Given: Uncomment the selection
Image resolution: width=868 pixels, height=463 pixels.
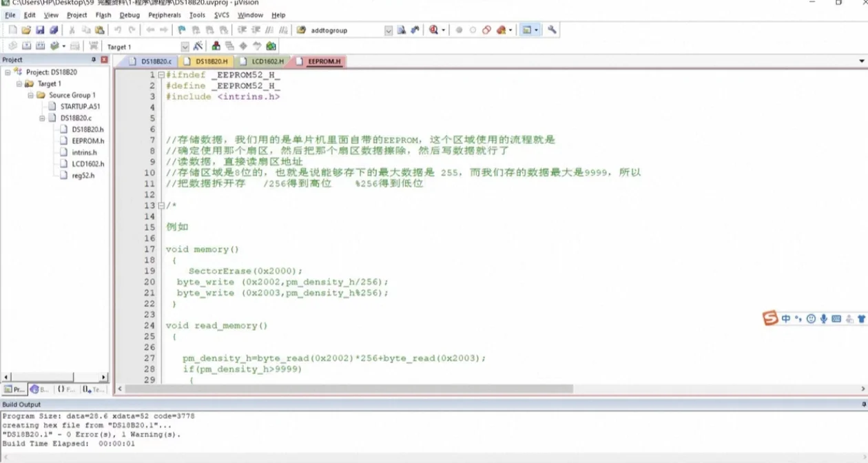Looking at the screenshot, I should tap(283, 30).
